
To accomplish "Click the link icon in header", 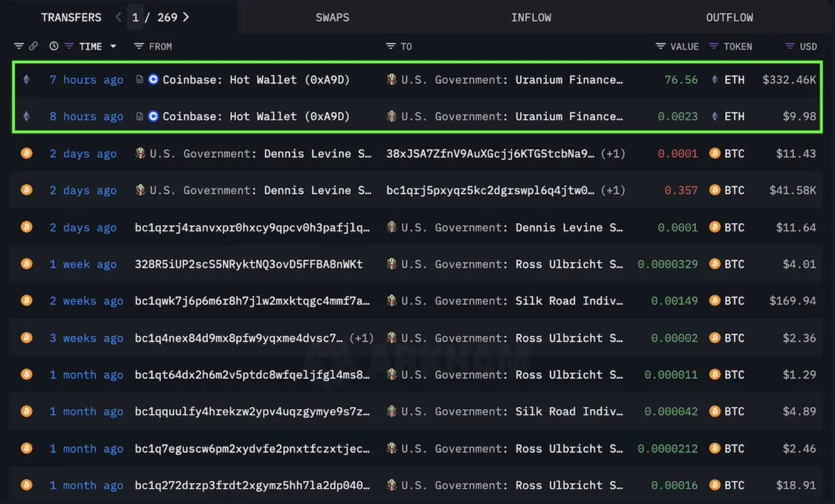I will click(33, 47).
